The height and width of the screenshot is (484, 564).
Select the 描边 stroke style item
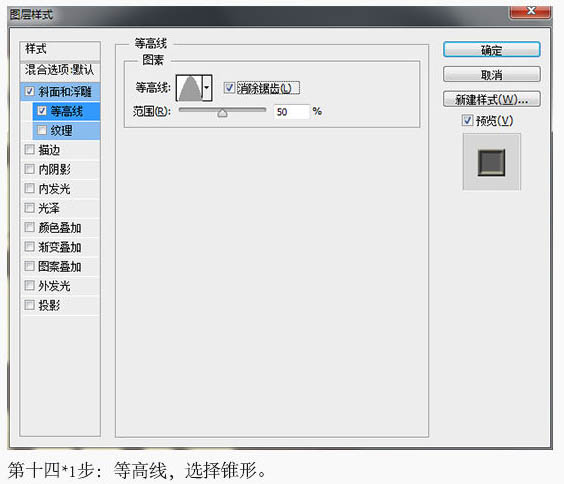point(60,150)
